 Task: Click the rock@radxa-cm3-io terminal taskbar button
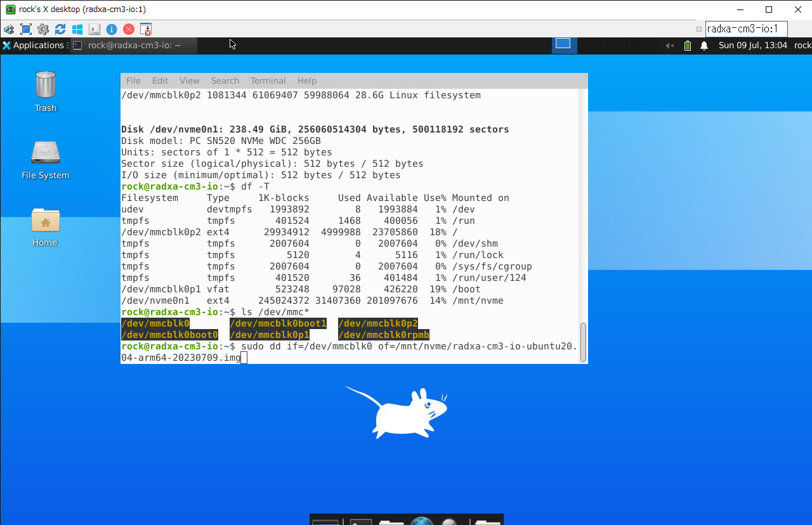pyautogui.click(x=133, y=45)
